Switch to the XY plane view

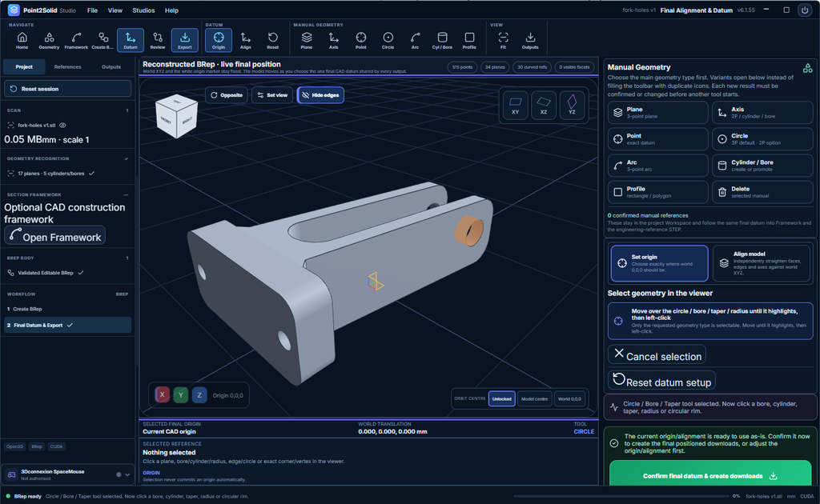point(515,105)
